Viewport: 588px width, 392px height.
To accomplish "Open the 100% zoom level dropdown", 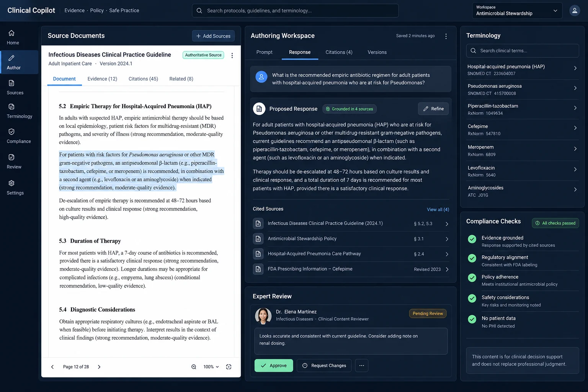I will 211,367.
